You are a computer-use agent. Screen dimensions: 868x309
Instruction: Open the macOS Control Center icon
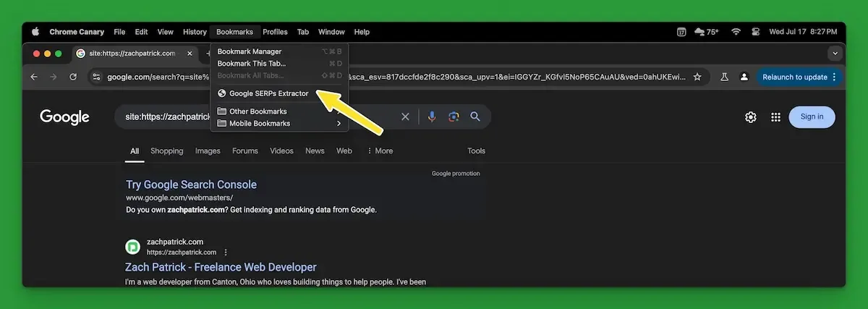point(756,32)
